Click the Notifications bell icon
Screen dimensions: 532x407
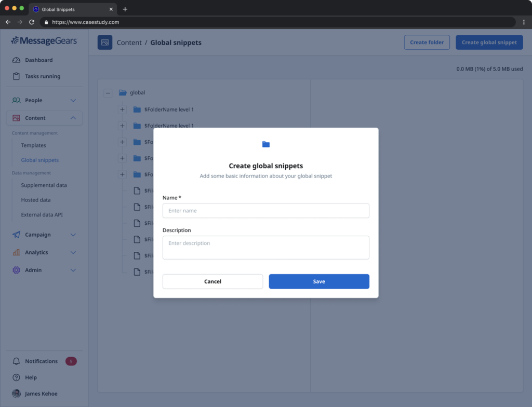click(16, 361)
